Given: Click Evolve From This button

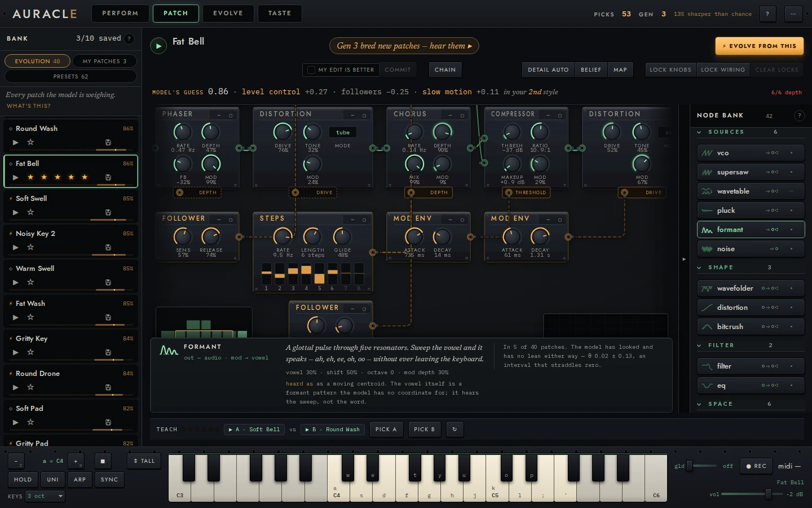Looking at the screenshot, I should click(759, 46).
